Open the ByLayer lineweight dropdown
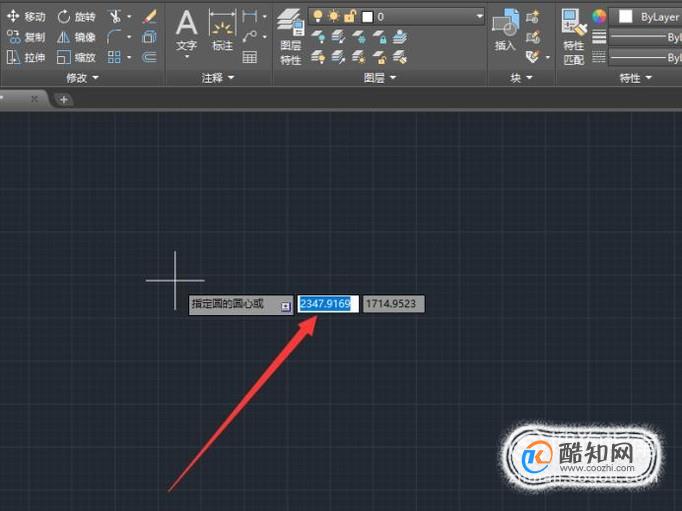 tap(645, 37)
